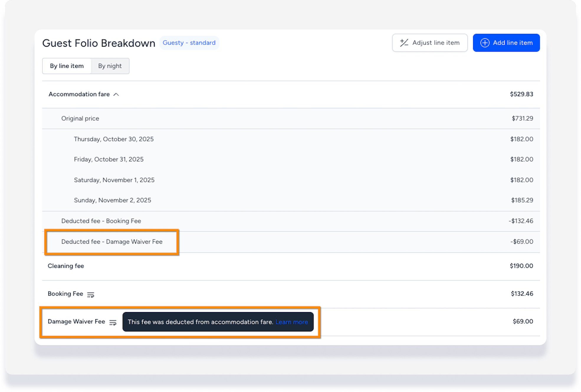The image size is (581, 392).
Task: Click the Damage Waiver Fee deducted-fee icon
Action: coord(113,322)
